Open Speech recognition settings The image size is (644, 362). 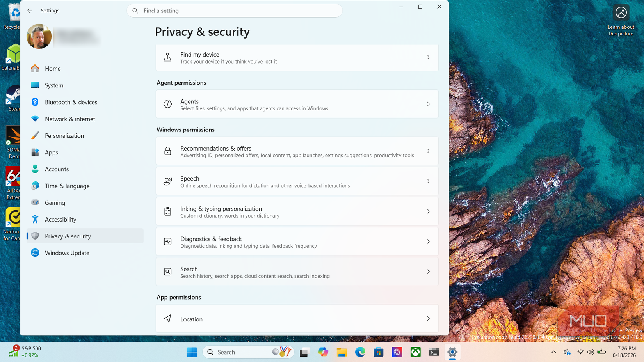coord(297,181)
